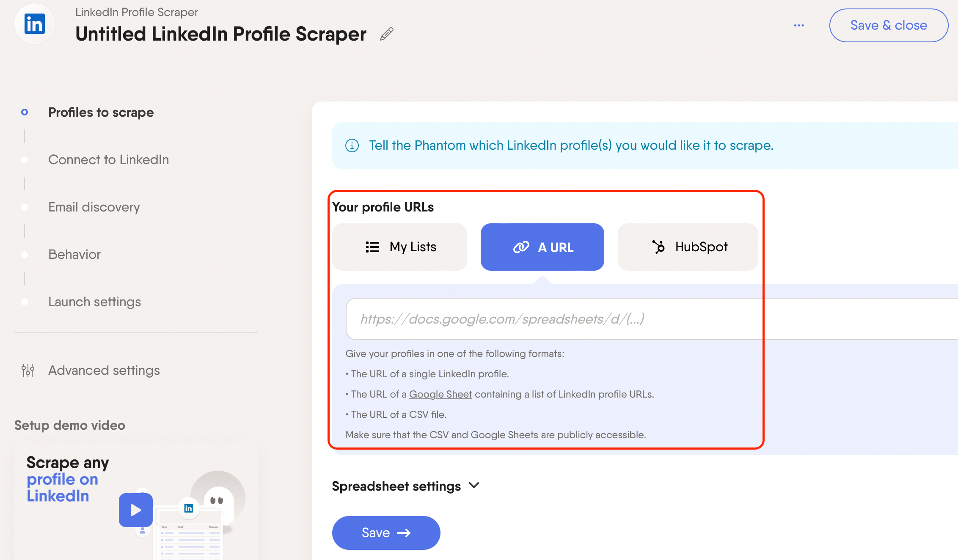This screenshot has width=958, height=560.
Task: Switch to the HubSpot tab
Action: 688,247
